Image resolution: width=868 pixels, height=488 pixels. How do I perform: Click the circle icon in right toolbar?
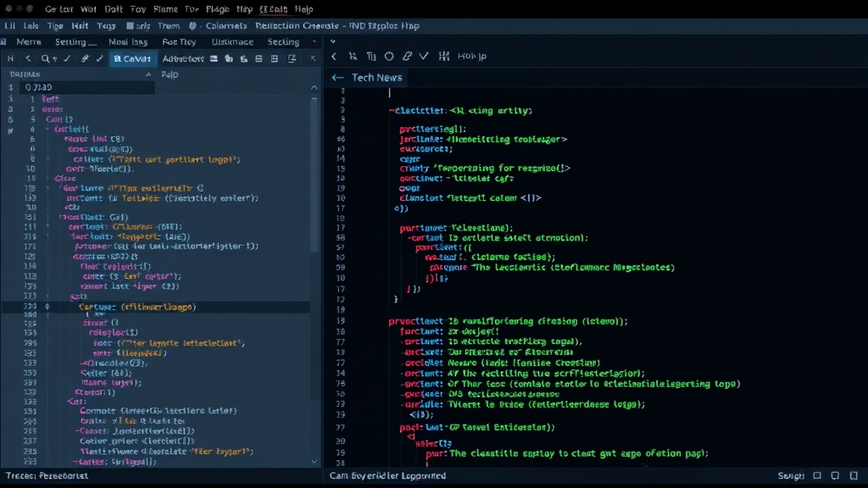(389, 56)
